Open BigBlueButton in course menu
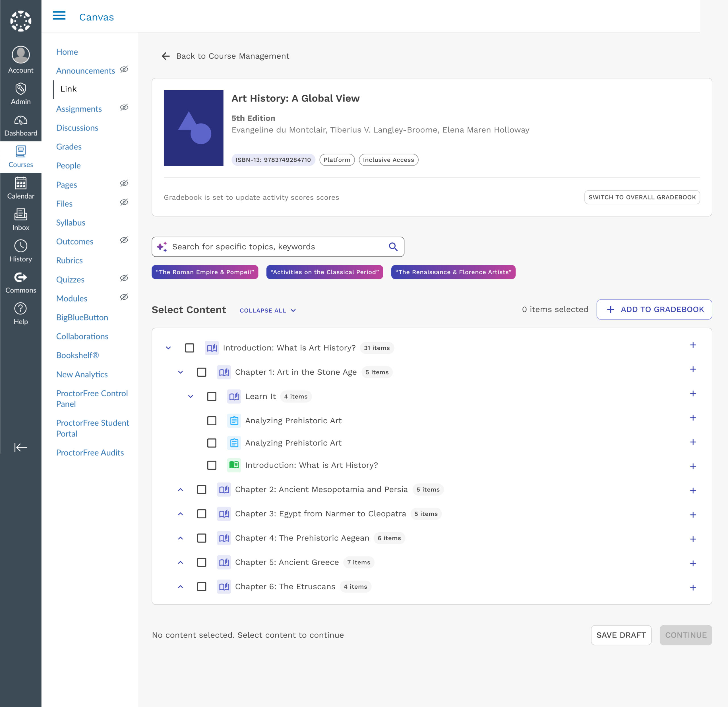Image resolution: width=728 pixels, height=707 pixels. coord(82,317)
